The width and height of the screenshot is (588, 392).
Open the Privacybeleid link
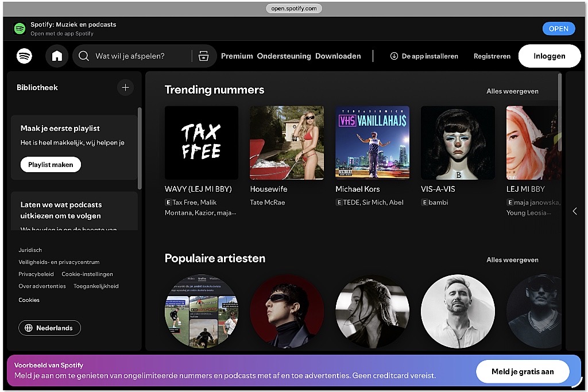(36, 274)
